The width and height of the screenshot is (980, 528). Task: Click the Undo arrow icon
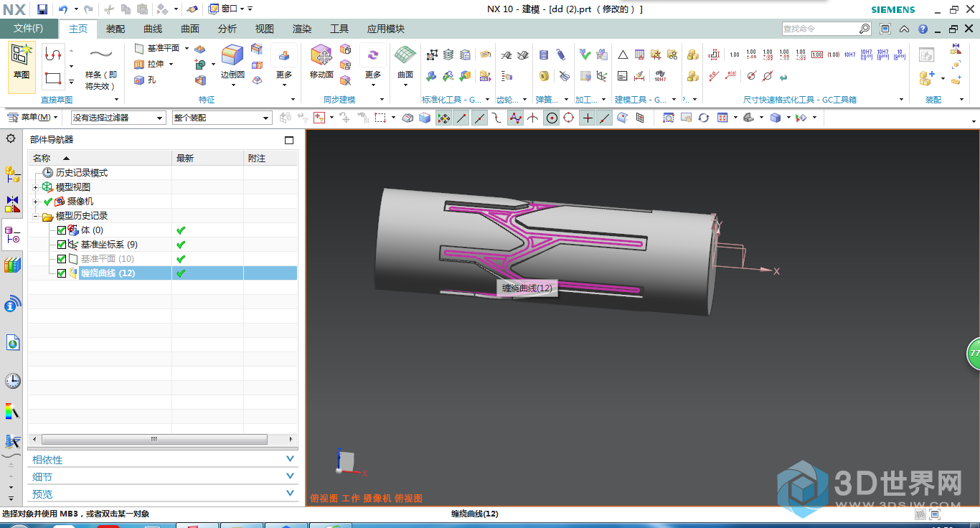click(63, 9)
